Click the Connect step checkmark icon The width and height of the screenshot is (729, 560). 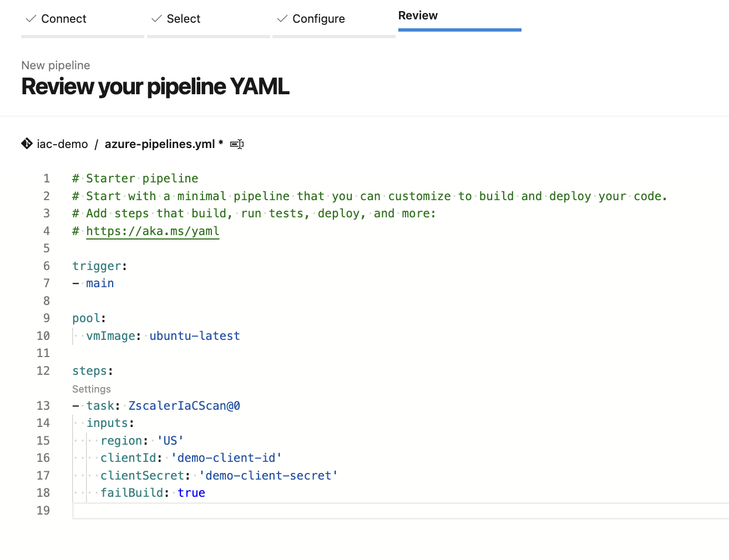pos(31,19)
